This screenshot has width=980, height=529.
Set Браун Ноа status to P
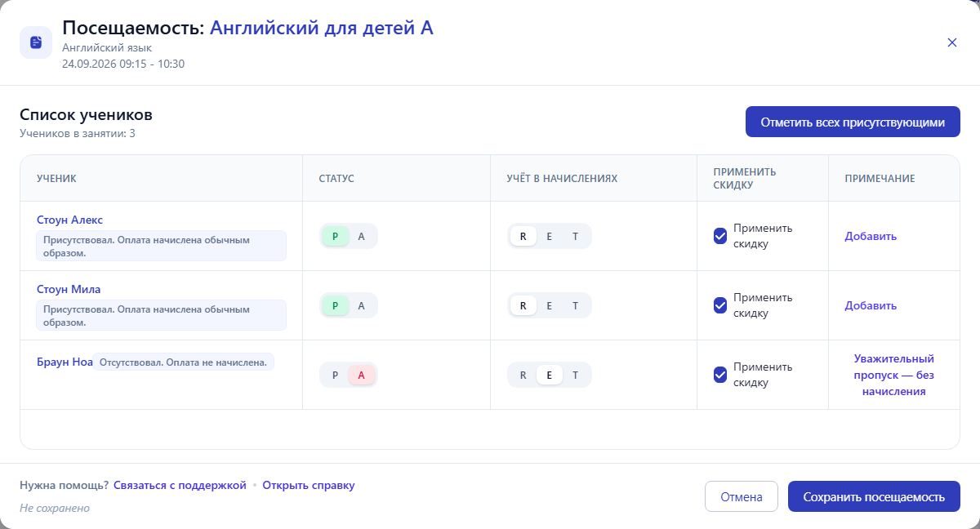pyautogui.click(x=335, y=375)
